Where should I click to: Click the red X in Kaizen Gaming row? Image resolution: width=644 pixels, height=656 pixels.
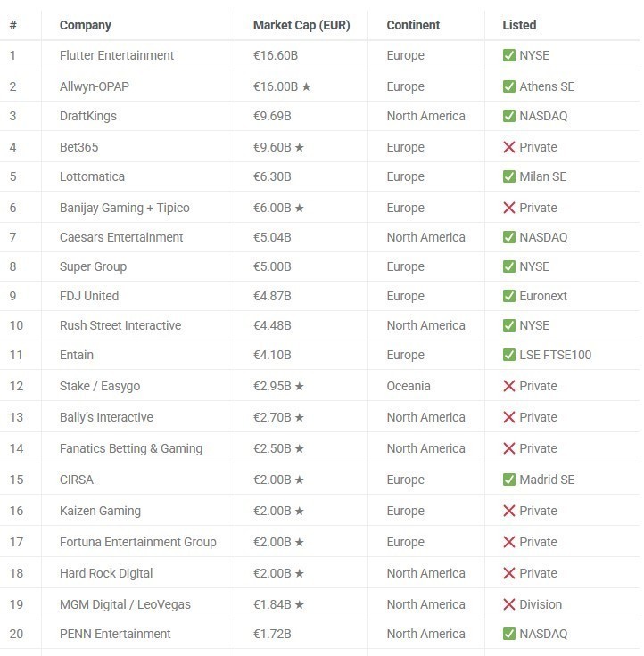(x=509, y=511)
